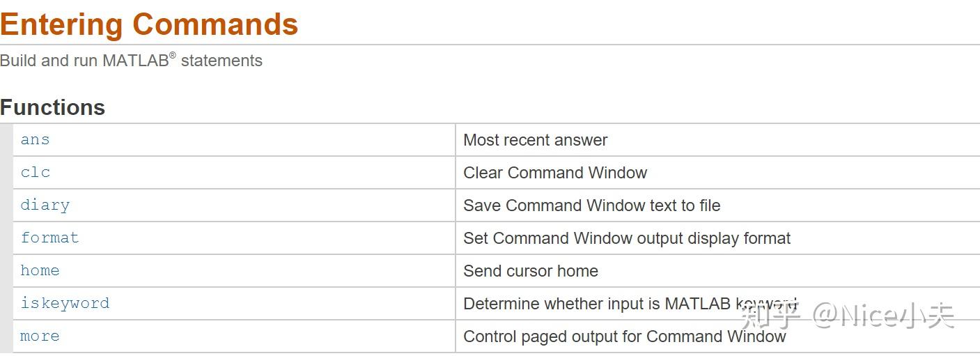Click "Set Command Window output display format"
This screenshot has width=980, height=356.
[x=627, y=238]
